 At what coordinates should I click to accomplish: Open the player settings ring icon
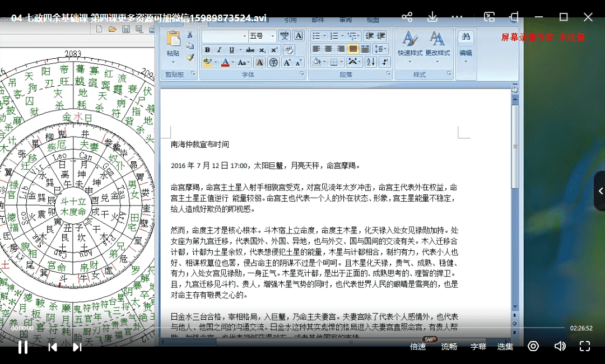533,346
